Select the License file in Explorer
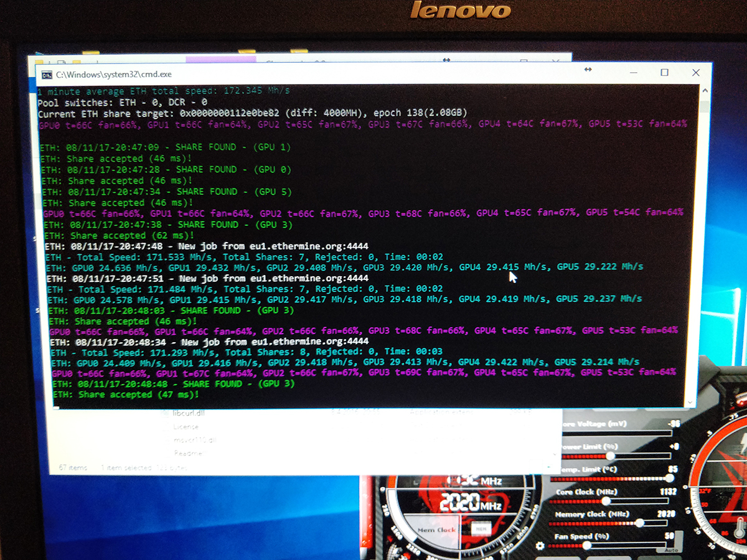The width and height of the screenshot is (747, 560). (186, 427)
